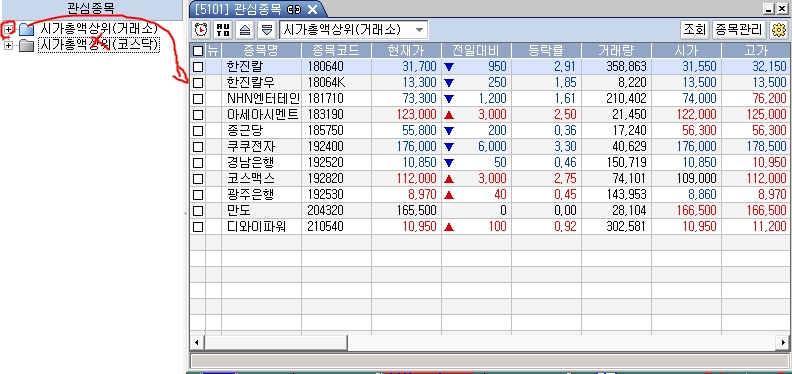Check the box for 아세아시멘트 row
Viewport: 792px width, 374px height.
(x=198, y=115)
